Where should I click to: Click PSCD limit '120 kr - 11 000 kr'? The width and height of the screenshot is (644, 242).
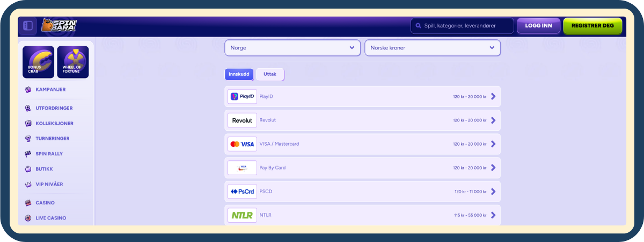pyautogui.click(x=471, y=191)
